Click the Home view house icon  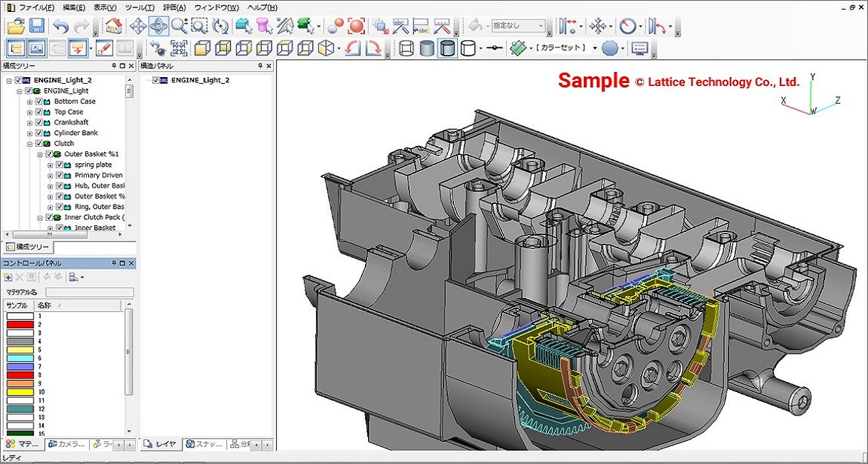coord(114,26)
